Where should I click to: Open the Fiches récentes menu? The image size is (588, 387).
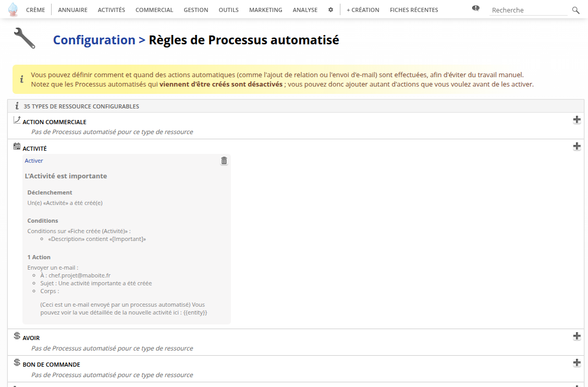(x=414, y=10)
